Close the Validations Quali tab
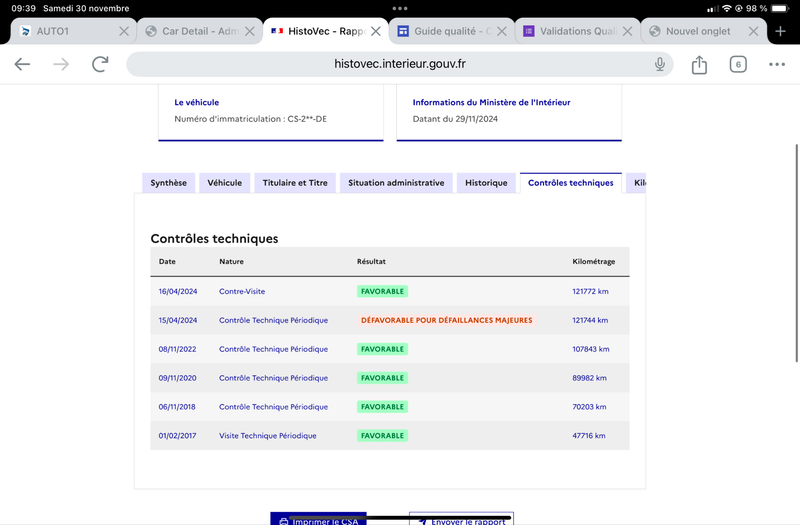 click(628, 32)
